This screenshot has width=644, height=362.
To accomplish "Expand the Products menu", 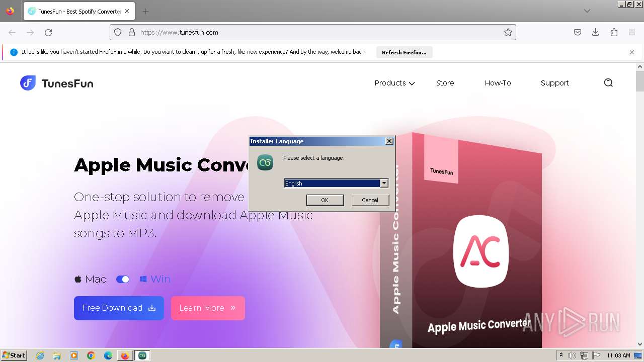I will (394, 83).
